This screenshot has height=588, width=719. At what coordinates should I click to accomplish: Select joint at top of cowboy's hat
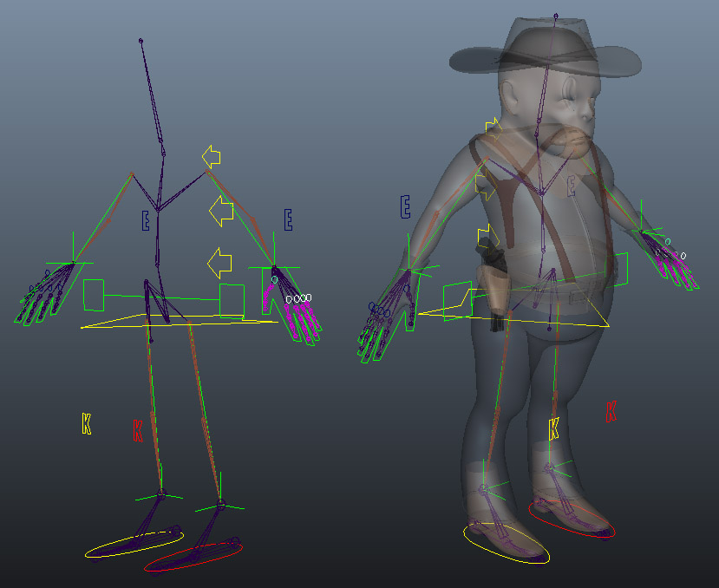click(x=556, y=16)
